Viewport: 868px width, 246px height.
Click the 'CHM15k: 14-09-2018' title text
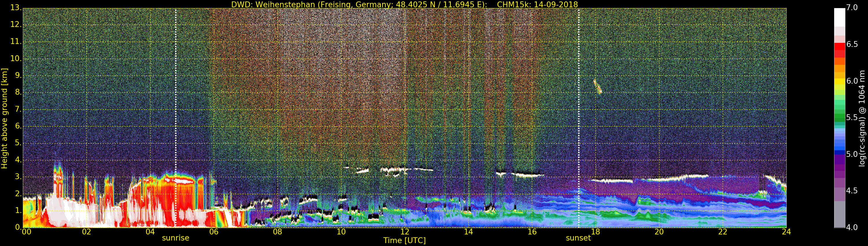(538, 4)
